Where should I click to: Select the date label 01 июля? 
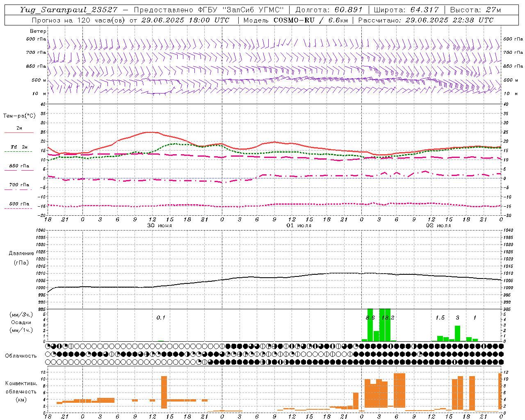299,226
